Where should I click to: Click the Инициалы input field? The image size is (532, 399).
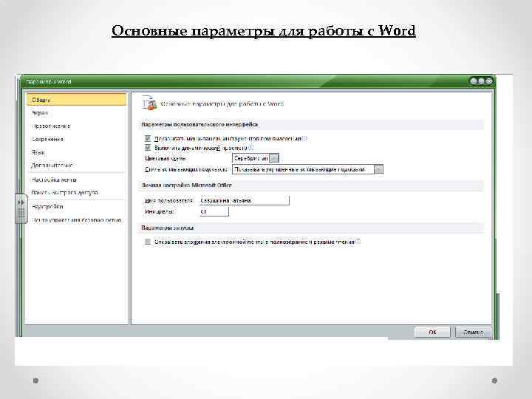point(214,211)
